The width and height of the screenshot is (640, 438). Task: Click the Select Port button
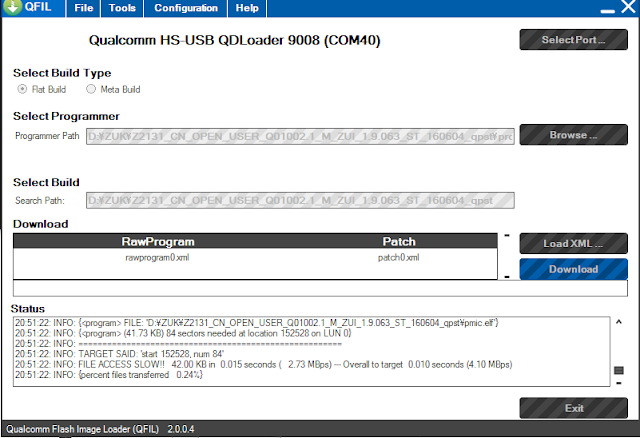pos(573,40)
